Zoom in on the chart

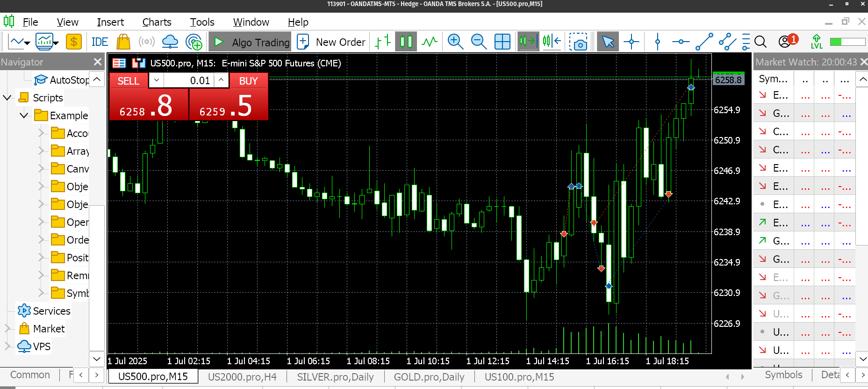click(455, 42)
